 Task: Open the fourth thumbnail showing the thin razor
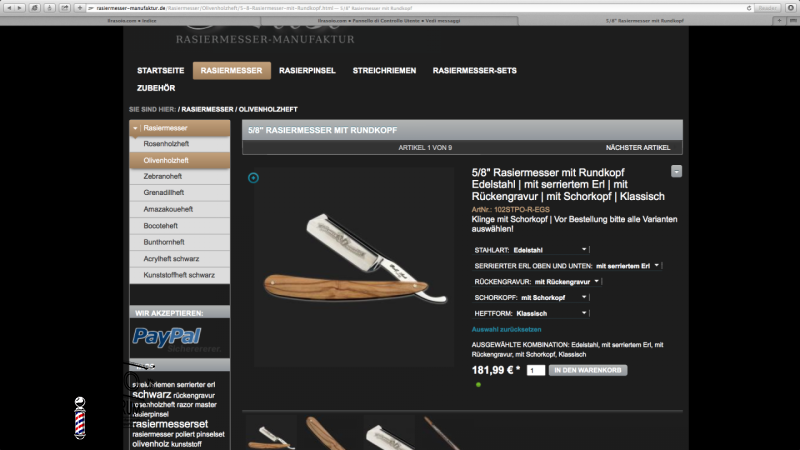point(447,433)
